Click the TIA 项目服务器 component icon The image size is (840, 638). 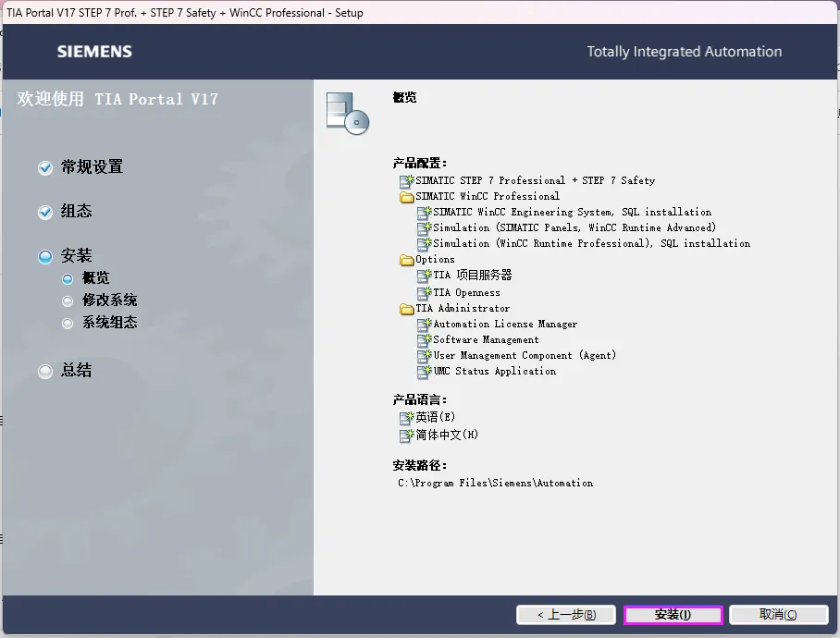tap(425, 276)
